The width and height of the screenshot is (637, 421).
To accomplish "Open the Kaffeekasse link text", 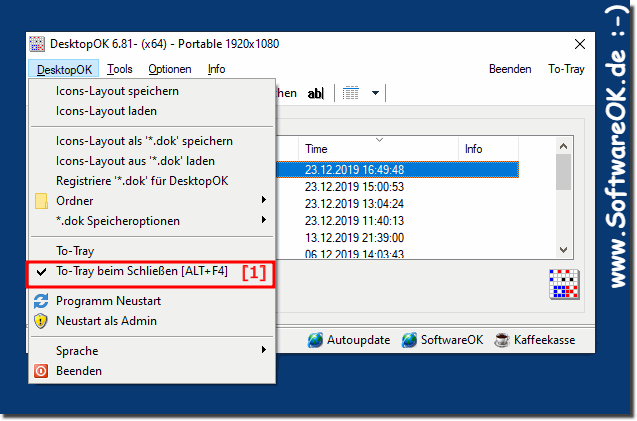I will tap(544, 340).
